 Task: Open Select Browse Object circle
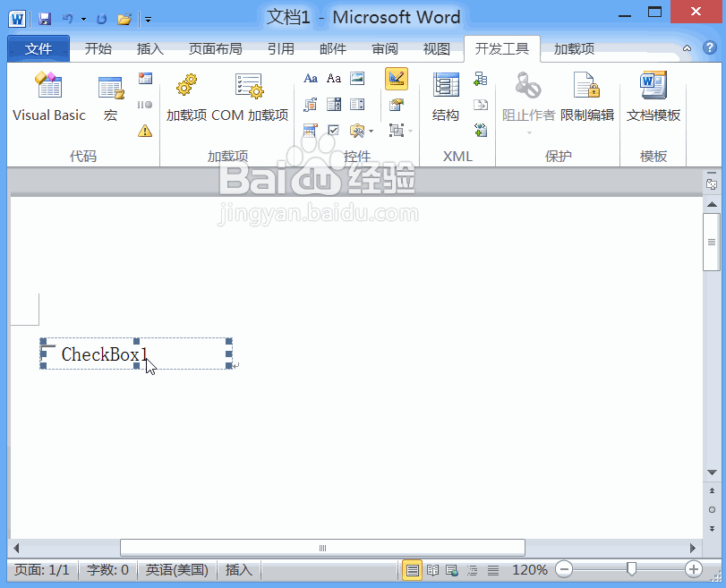coord(712,509)
